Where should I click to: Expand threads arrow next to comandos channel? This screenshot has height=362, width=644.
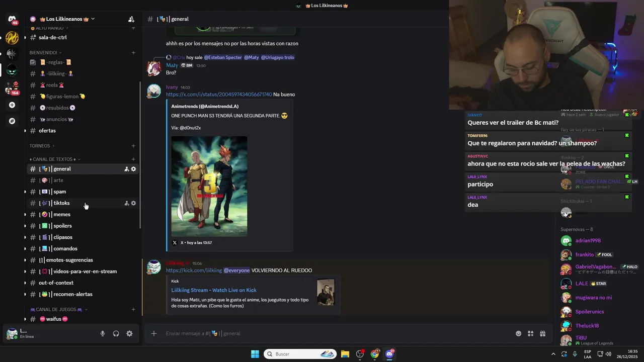[25, 249]
